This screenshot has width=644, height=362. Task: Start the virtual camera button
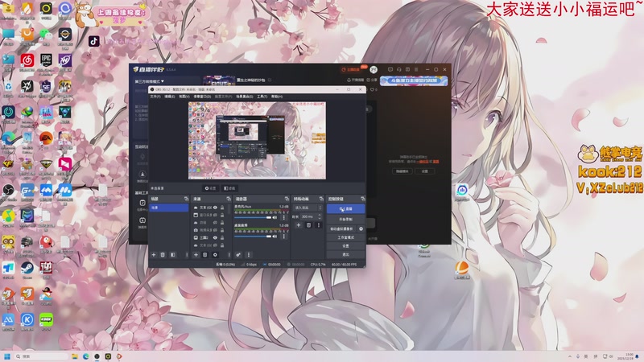tap(341, 228)
